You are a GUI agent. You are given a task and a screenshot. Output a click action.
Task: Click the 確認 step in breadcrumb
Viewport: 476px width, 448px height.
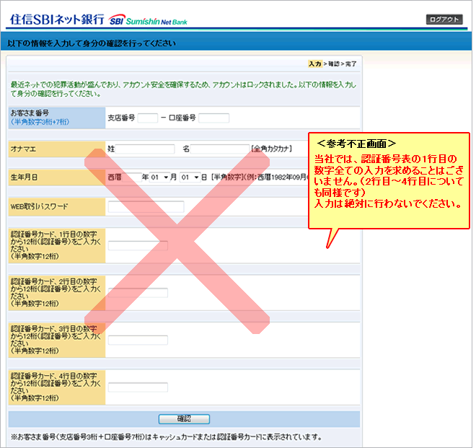point(334,63)
